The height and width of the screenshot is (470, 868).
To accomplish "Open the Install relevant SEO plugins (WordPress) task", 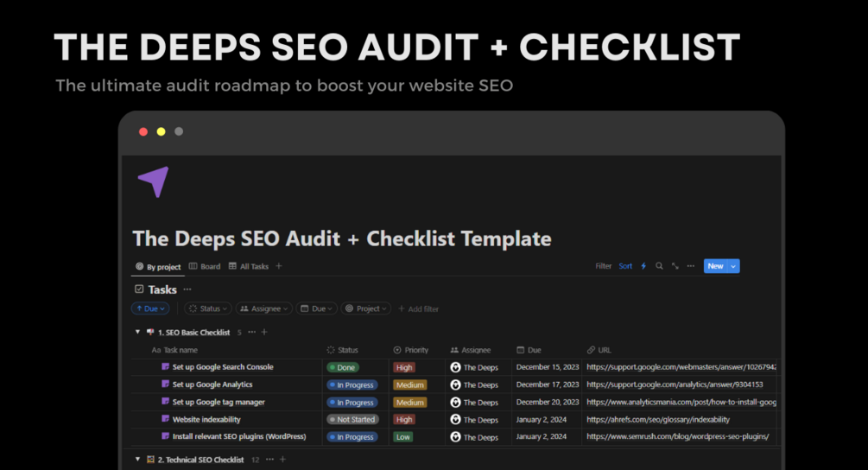I will [239, 436].
